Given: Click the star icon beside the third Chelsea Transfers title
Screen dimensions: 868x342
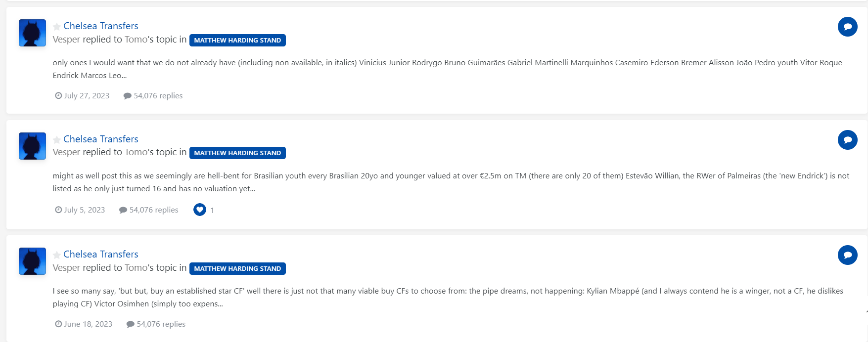Looking at the screenshot, I should (x=57, y=255).
